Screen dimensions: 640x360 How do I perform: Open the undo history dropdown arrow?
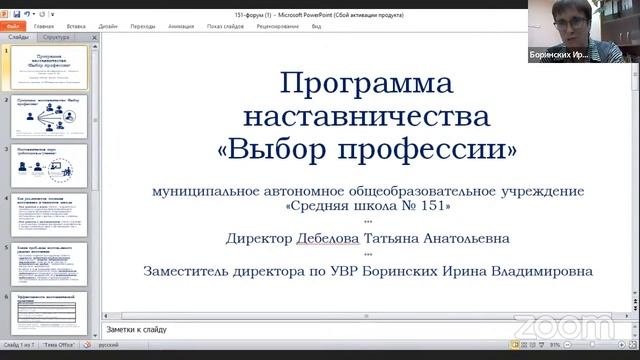pos(33,14)
